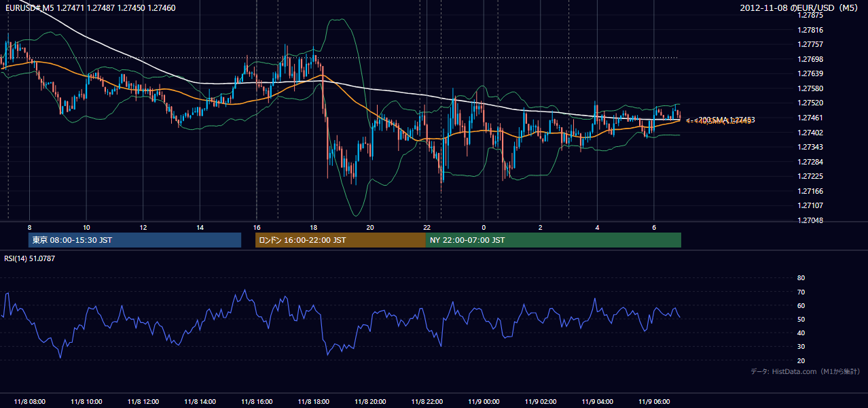Click the bottom time label 11/8 08:00
This screenshot has height=408, width=868.
[29, 401]
